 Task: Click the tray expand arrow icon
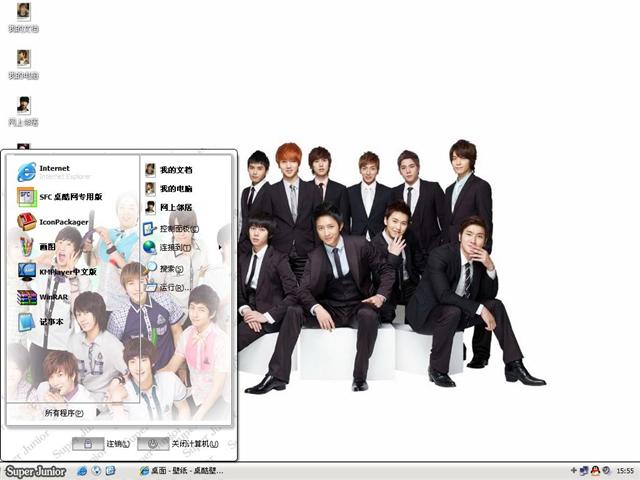(x=574, y=471)
